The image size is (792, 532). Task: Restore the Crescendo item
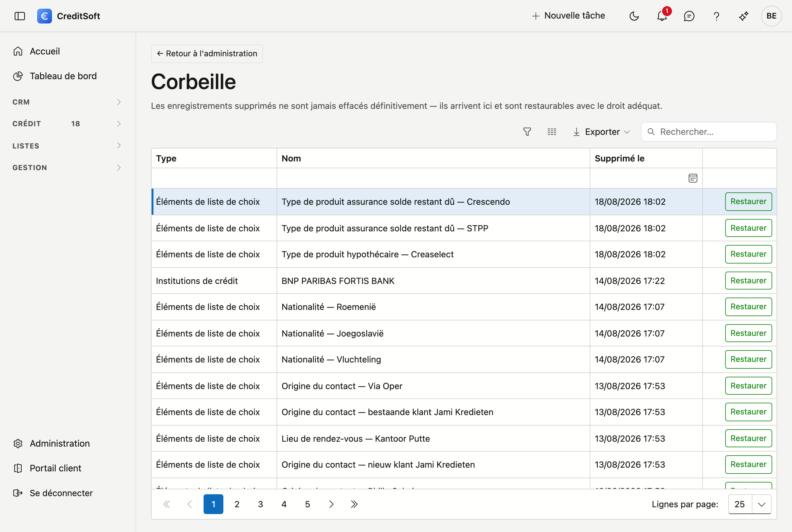(x=748, y=202)
